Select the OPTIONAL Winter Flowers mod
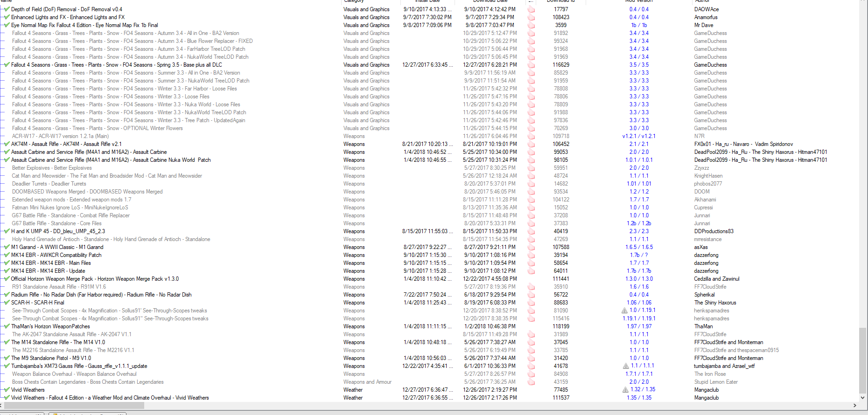 click(98, 128)
